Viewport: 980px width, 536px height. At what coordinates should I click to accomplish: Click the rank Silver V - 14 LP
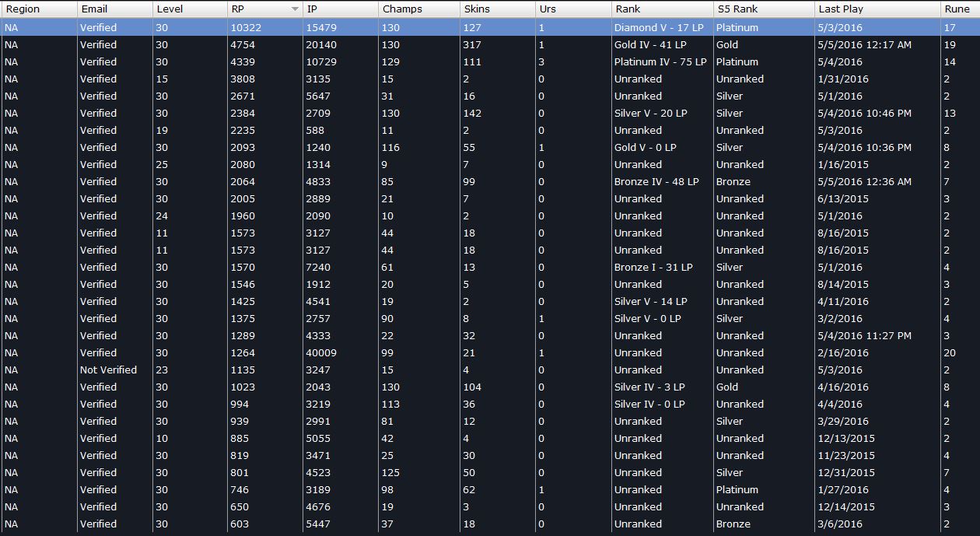pos(650,301)
